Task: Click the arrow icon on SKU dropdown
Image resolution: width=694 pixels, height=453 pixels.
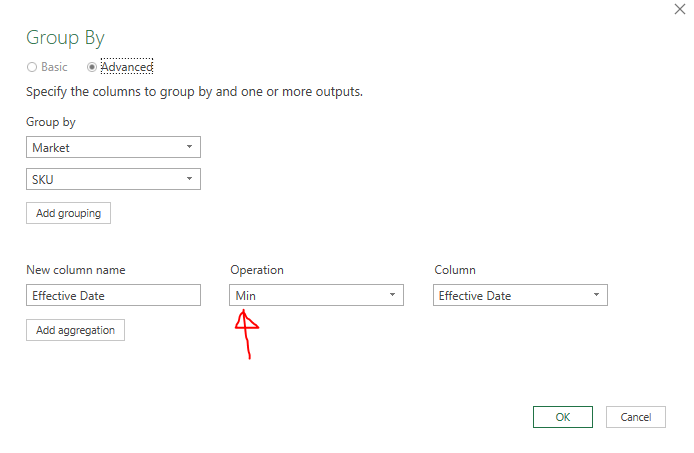Action: click(189, 179)
